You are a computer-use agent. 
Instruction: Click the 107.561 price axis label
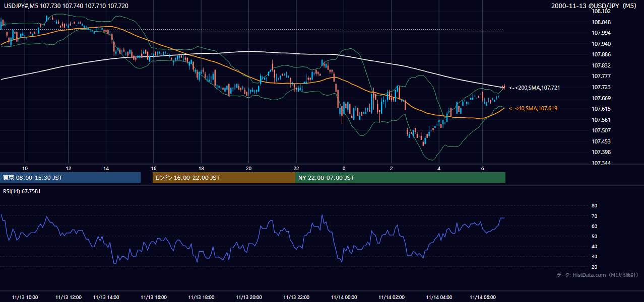point(601,120)
